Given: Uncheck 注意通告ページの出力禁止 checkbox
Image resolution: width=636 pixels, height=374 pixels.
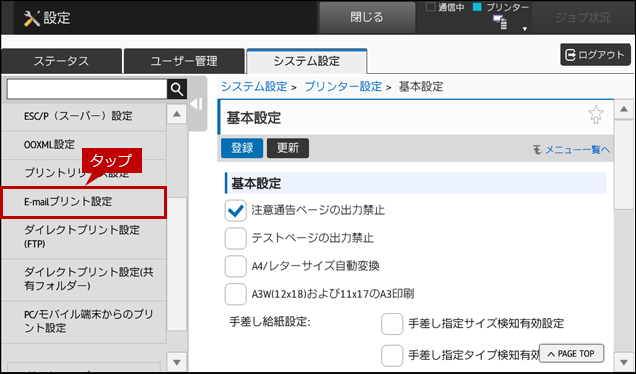Looking at the screenshot, I should [235, 211].
